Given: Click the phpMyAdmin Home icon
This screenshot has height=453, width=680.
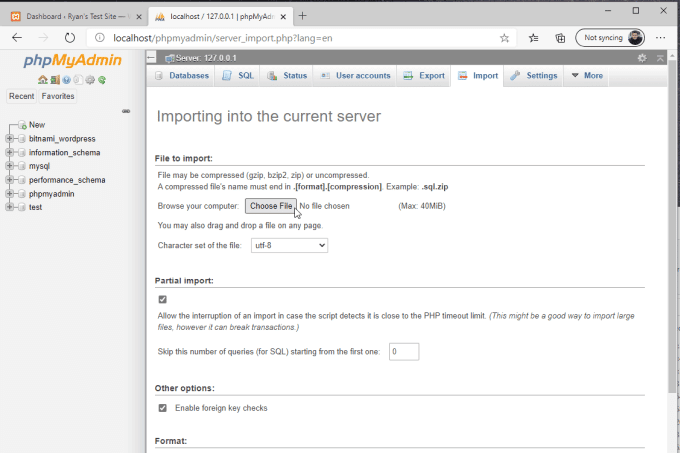Looking at the screenshot, I should (x=43, y=80).
